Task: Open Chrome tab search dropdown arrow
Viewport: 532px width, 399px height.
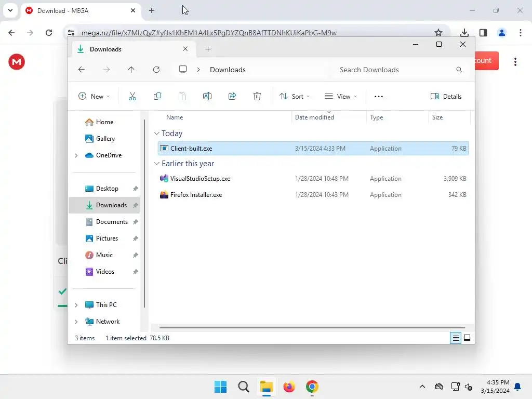Action: click(10, 10)
